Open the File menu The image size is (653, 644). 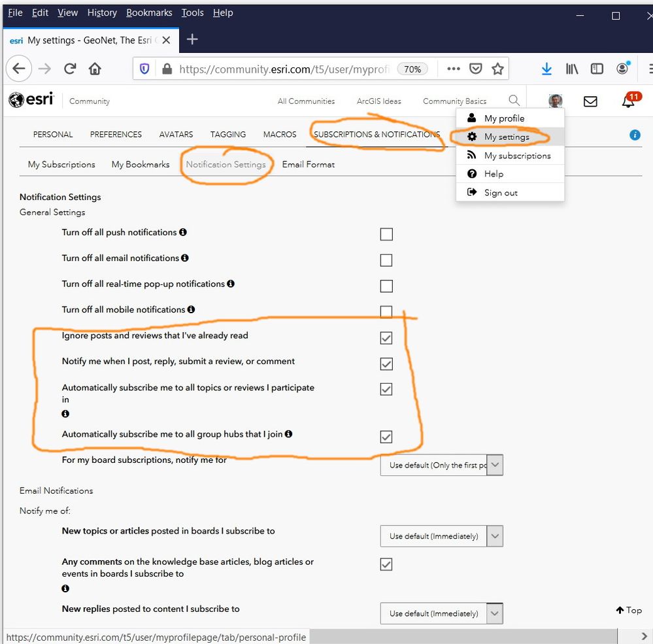(15, 13)
